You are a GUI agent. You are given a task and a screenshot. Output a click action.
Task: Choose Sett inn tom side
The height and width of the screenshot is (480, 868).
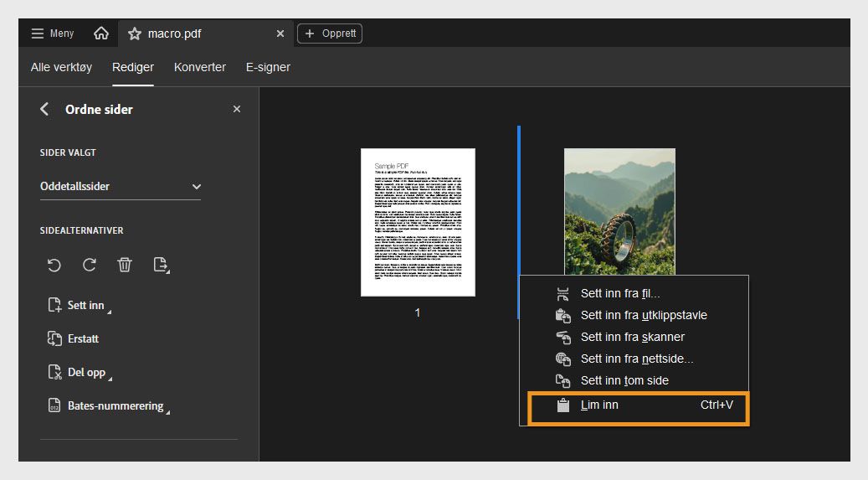634,381
